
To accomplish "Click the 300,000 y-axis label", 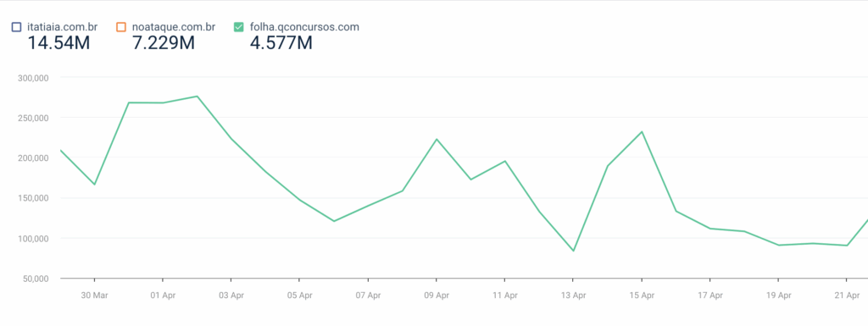I will (x=34, y=78).
